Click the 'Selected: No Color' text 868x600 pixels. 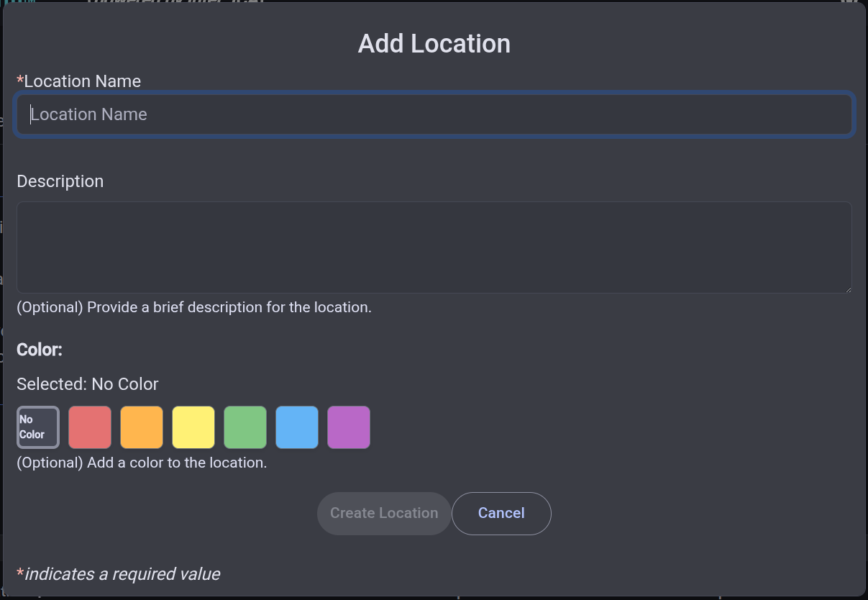[88, 384]
